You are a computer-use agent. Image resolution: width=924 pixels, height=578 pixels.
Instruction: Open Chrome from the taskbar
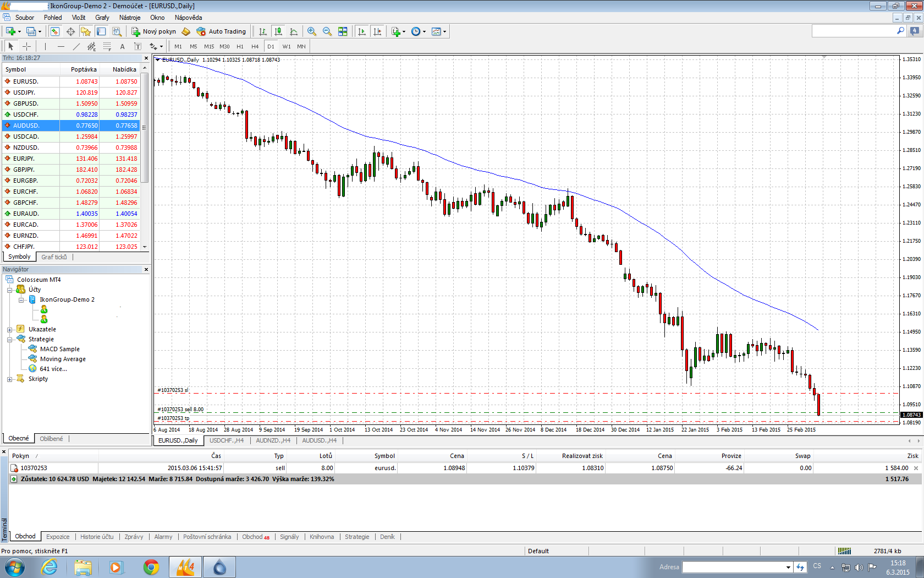[x=151, y=567]
